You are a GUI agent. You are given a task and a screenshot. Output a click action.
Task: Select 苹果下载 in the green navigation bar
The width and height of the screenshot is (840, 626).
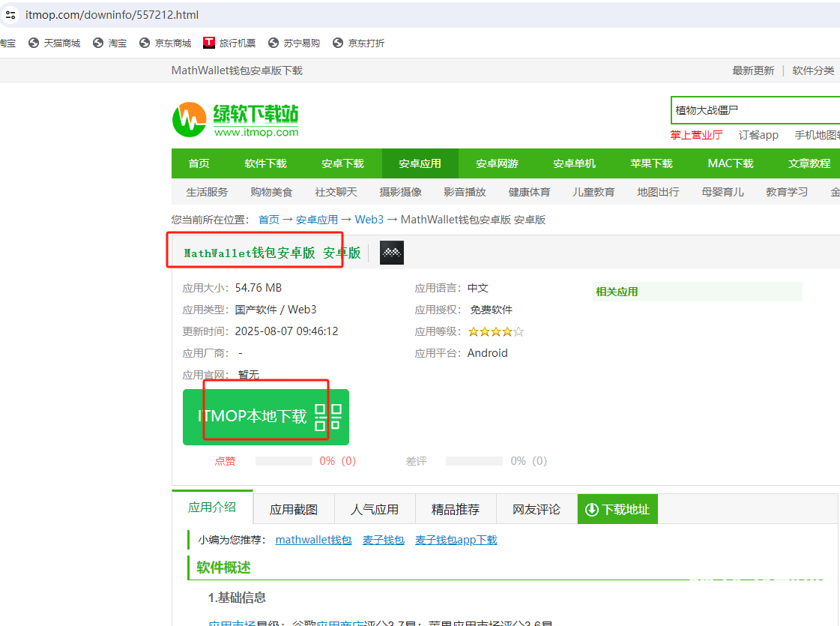click(651, 163)
